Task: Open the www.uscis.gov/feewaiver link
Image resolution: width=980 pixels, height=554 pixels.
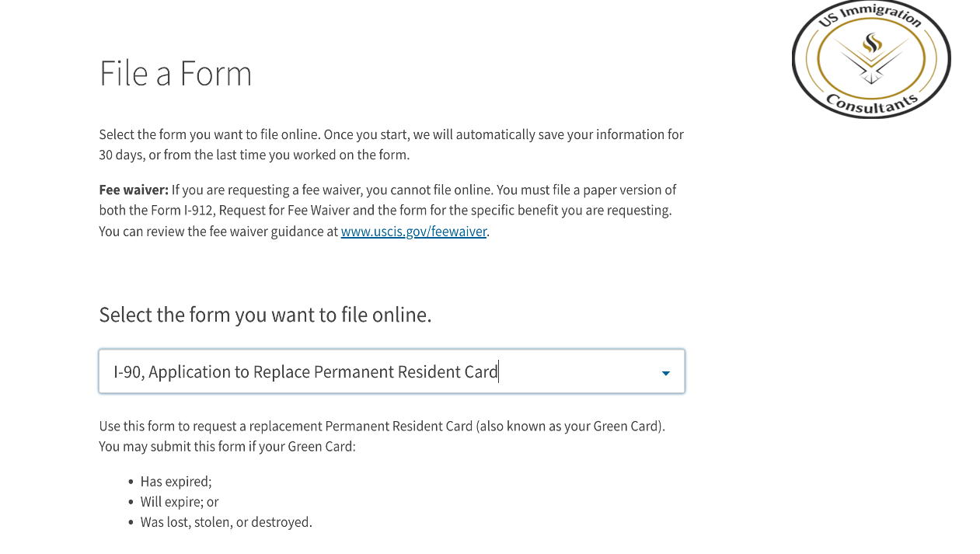Action: coord(413,232)
